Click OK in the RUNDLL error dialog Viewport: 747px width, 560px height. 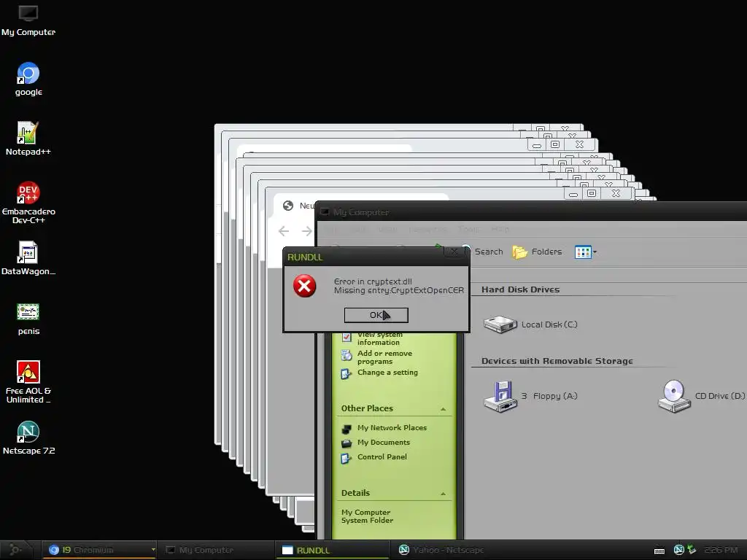(x=376, y=315)
